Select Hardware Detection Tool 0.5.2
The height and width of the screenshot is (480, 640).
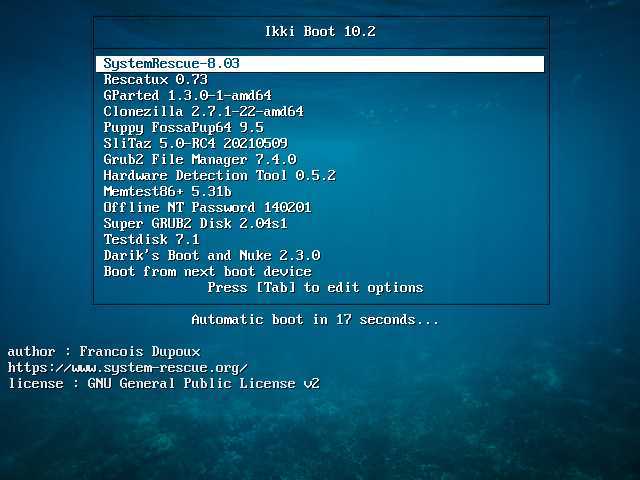point(220,176)
